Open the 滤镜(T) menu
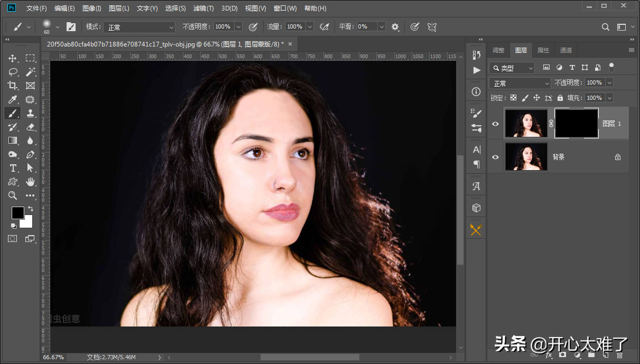640x364 pixels. point(203,8)
